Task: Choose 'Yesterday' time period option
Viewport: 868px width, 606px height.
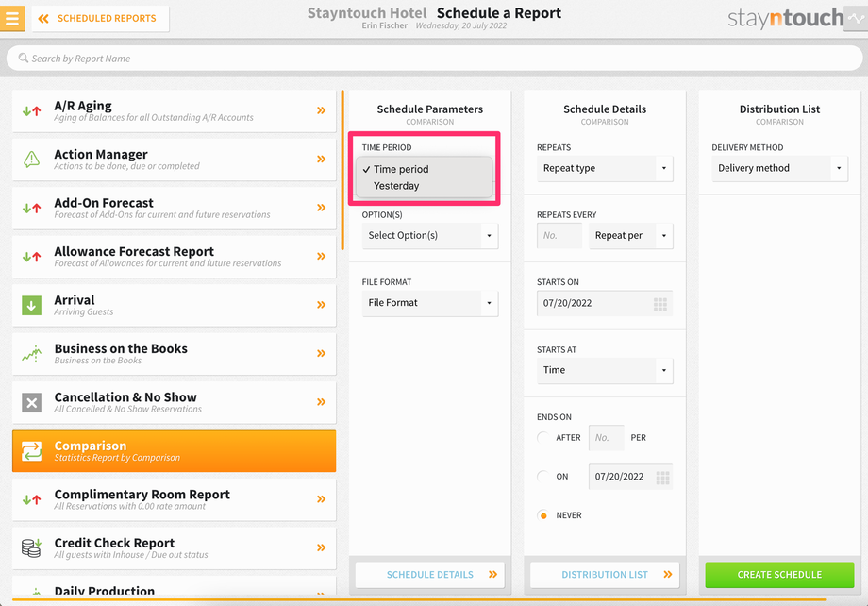Action: tap(424, 186)
